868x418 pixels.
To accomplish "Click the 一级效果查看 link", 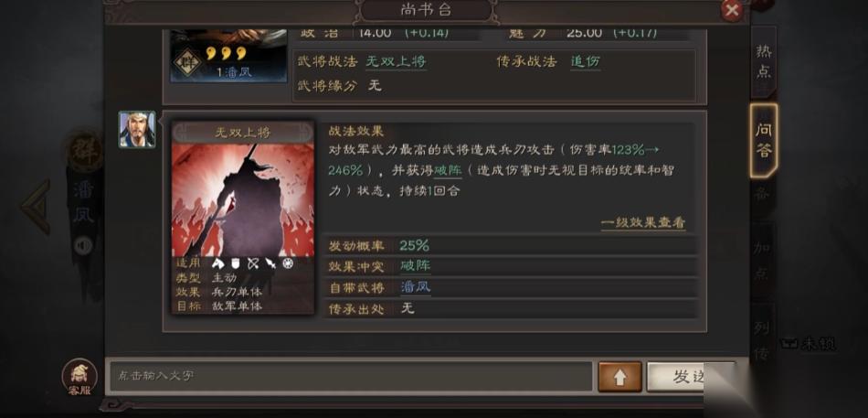I will click(x=643, y=223).
